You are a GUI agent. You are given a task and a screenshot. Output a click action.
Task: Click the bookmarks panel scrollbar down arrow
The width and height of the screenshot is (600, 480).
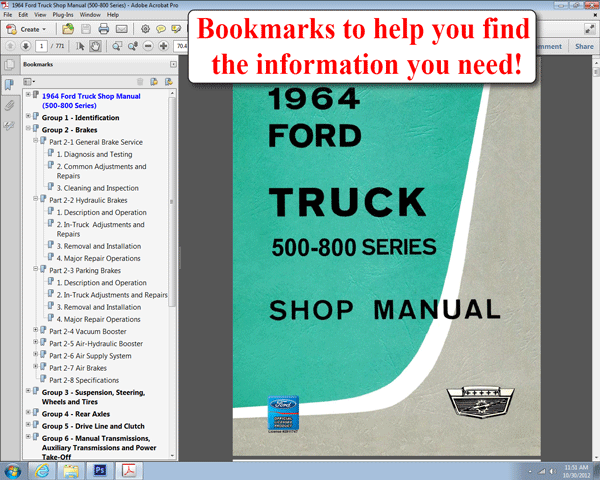tap(172, 456)
